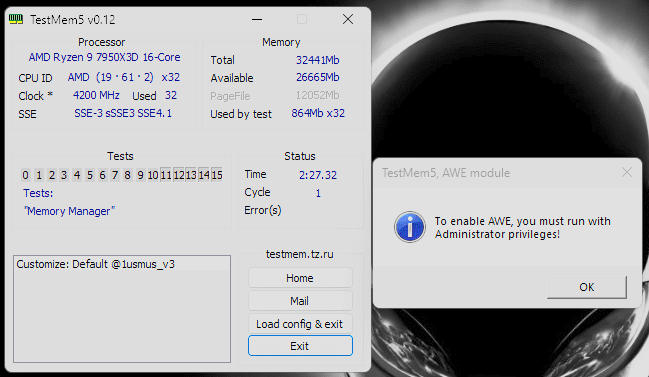Select test number 8 box
This screenshot has width=649, height=377.
pyautogui.click(x=127, y=175)
